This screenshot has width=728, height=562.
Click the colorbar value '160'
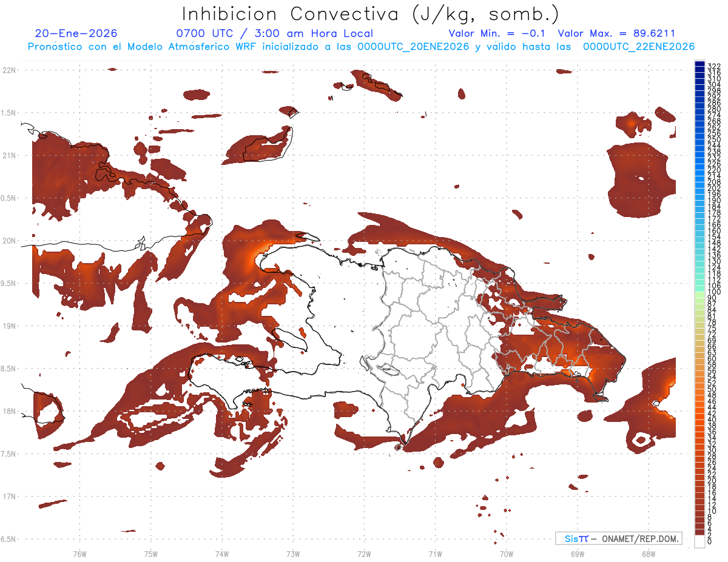pyautogui.click(x=714, y=230)
